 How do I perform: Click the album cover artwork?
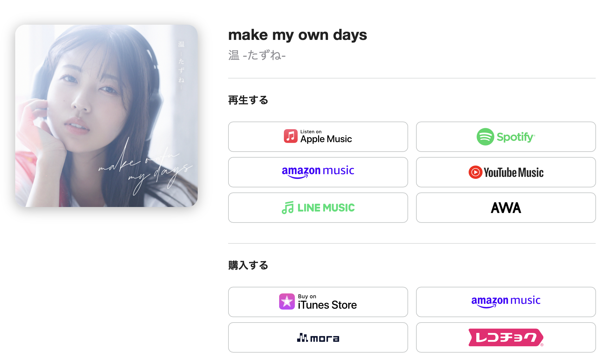[106, 116]
